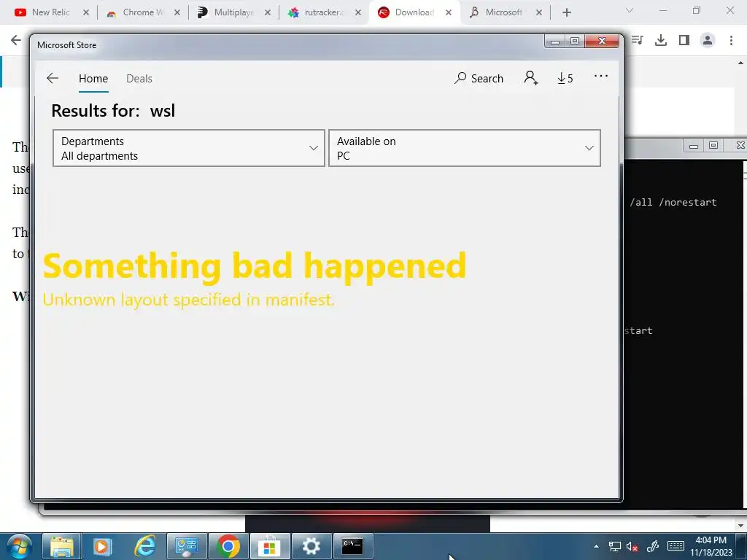Open the Home tab in Microsoft Store
The width and height of the screenshot is (747, 560).
pyautogui.click(x=93, y=79)
